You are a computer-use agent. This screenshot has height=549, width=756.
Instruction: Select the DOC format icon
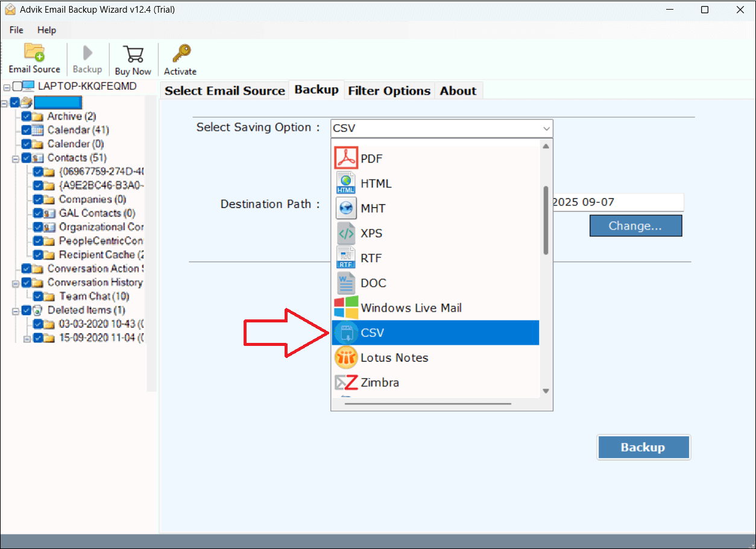click(x=346, y=283)
